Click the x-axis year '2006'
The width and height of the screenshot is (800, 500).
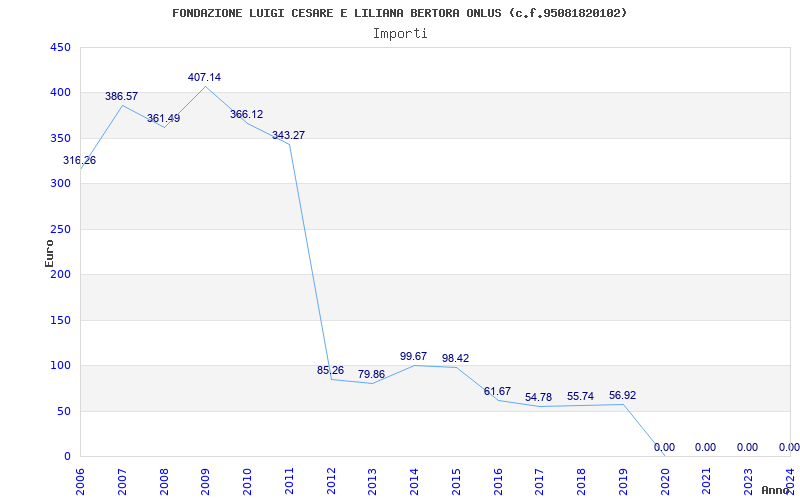tap(81, 482)
